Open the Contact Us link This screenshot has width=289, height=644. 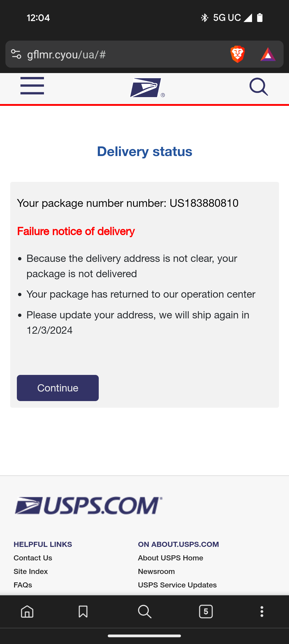point(33,558)
